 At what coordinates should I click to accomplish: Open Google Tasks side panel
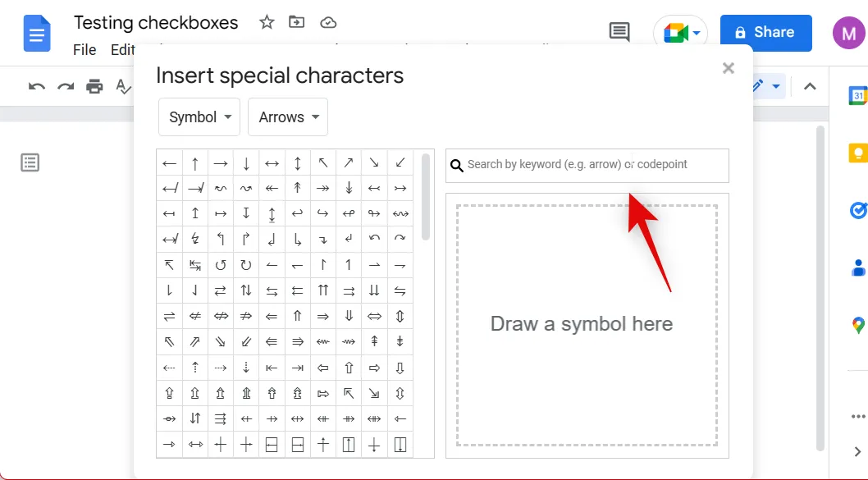857,210
